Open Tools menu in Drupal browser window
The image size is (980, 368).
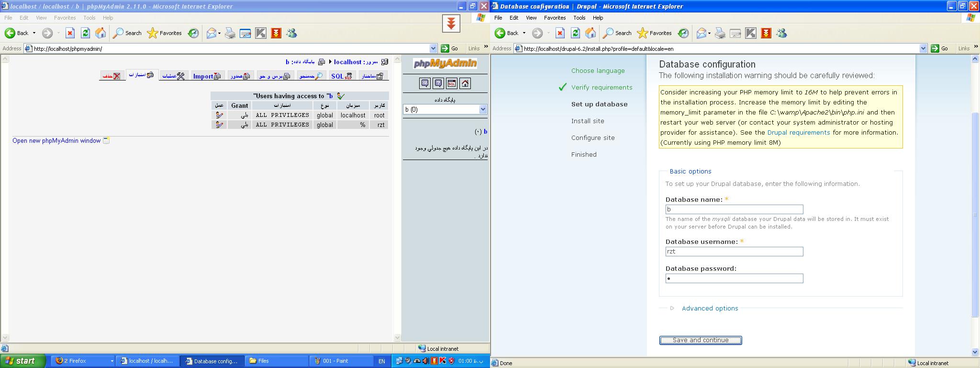pyautogui.click(x=579, y=18)
